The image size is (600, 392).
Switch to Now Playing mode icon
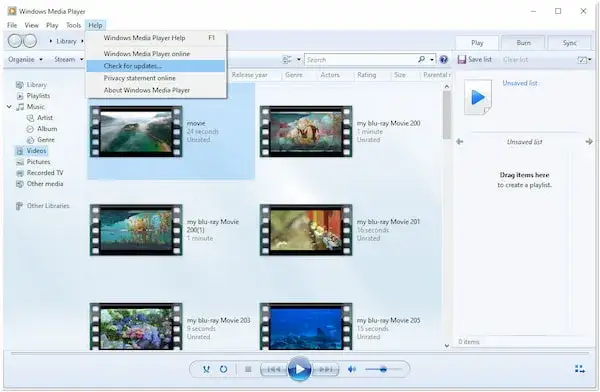click(x=580, y=369)
